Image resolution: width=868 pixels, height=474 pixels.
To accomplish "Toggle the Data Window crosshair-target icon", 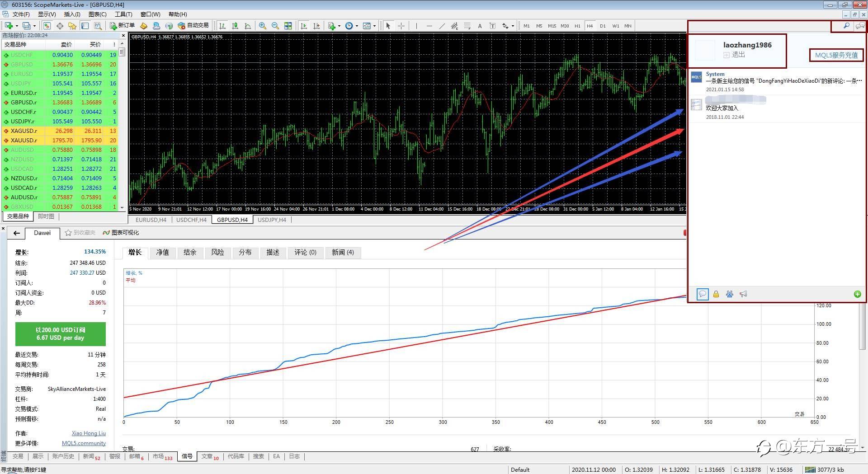I will click(60, 26).
